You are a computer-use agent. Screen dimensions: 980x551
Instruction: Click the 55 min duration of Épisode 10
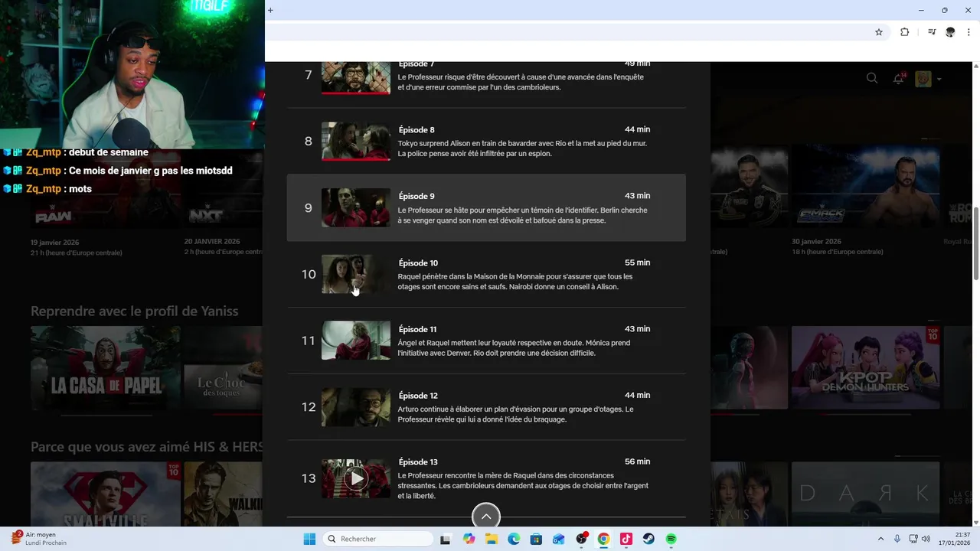click(637, 262)
